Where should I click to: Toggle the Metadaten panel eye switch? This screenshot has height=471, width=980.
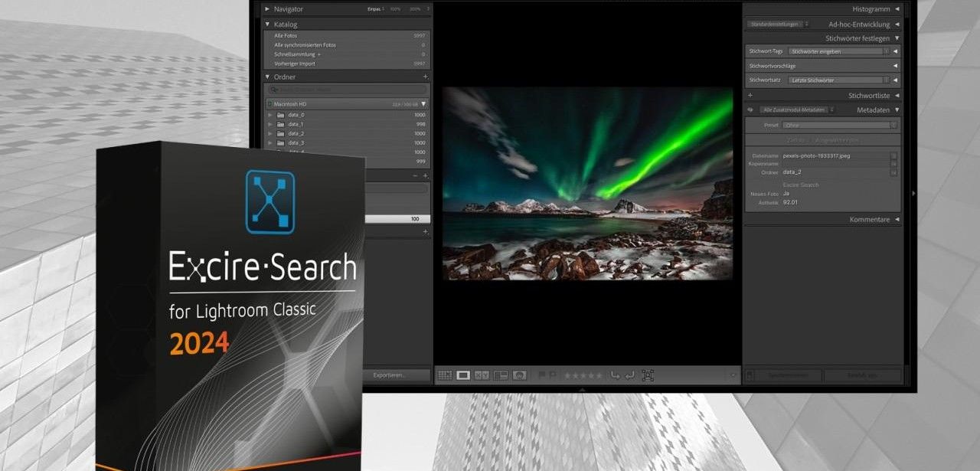point(750,110)
